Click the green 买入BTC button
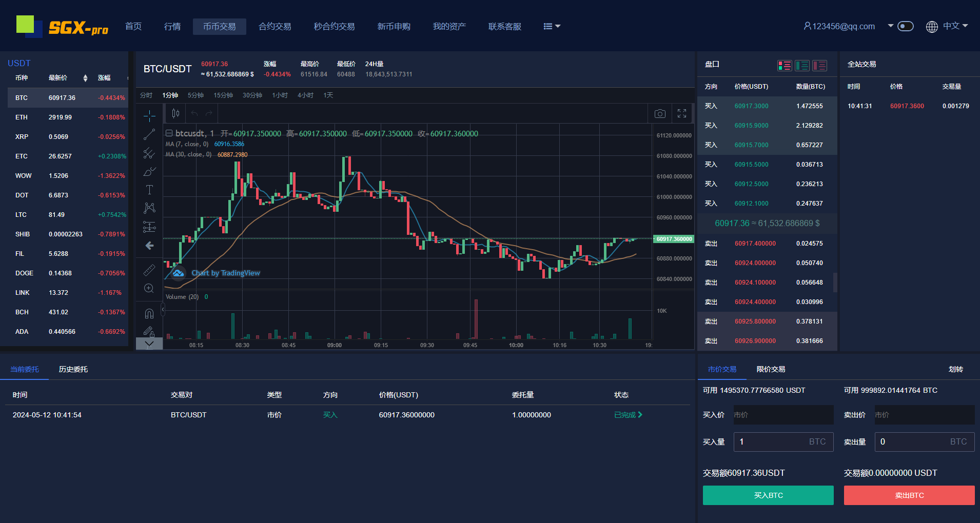The height and width of the screenshot is (523, 980). coord(768,495)
